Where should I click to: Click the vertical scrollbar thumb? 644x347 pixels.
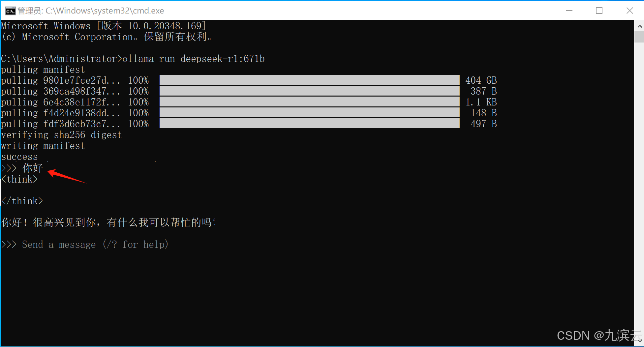tap(639, 37)
